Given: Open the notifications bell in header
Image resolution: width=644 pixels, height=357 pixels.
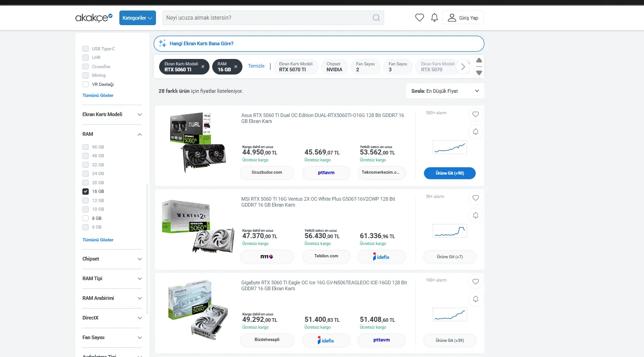Looking at the screenshot, I should [x=435, y=18].
